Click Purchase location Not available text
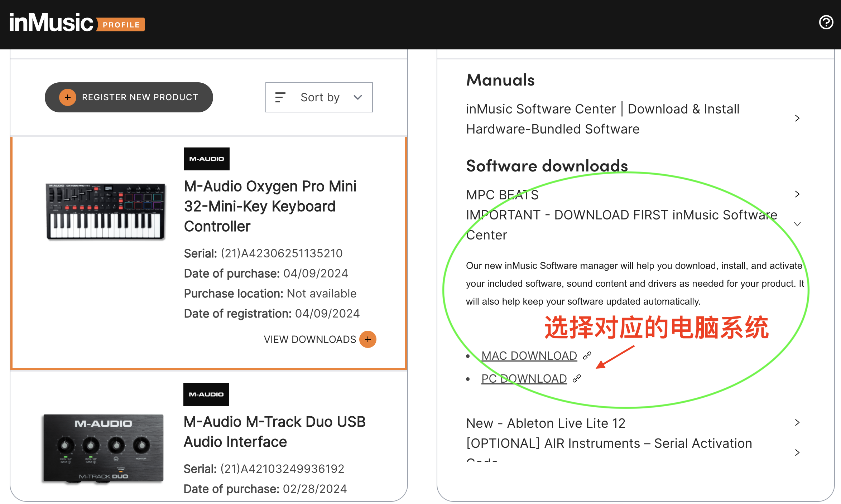 (x=270, y=294)
